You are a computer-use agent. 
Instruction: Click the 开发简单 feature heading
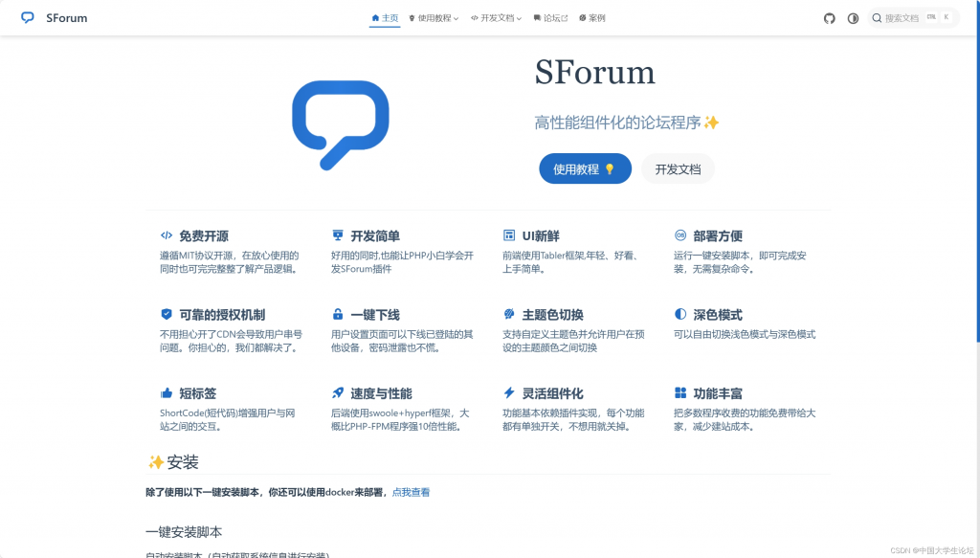tap(375, 236)
